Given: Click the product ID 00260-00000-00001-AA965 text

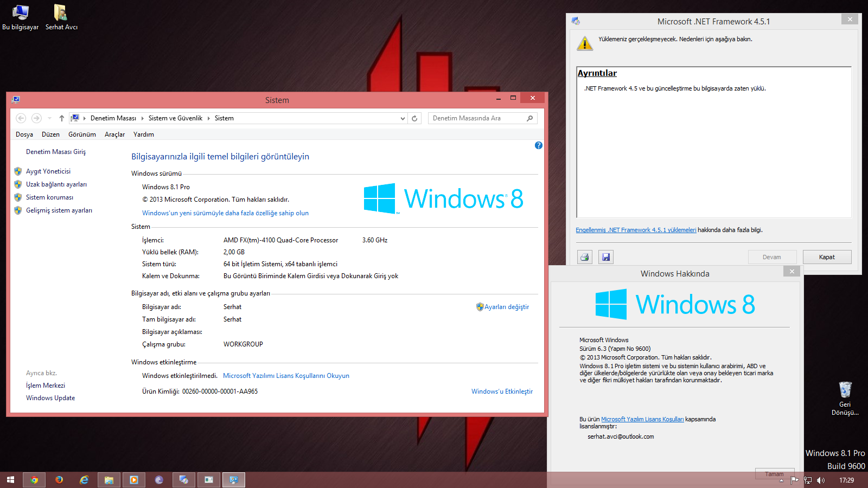Looking at the screenshot, I should 220,391.
